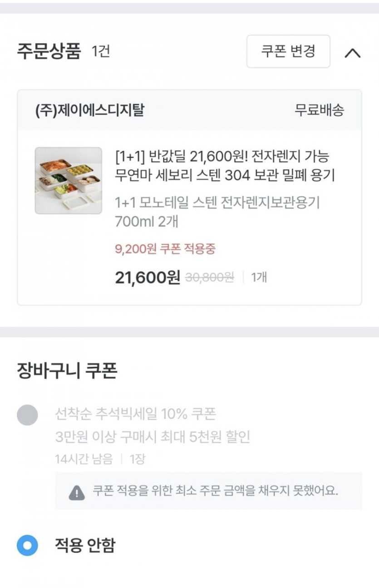Screen dimensions: 379x588
Task: Collapse the 주문상품 section with the chevron
Action: click(353, 53)
